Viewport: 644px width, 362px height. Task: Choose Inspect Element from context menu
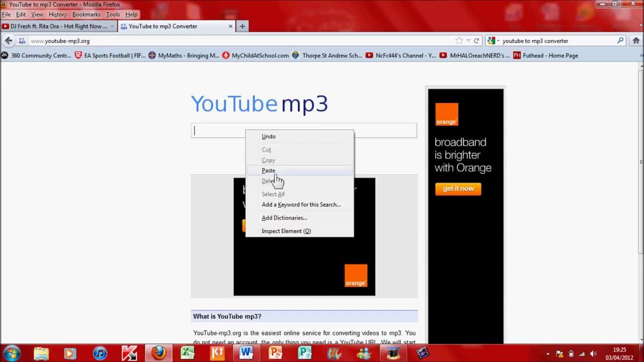(299, 231)
